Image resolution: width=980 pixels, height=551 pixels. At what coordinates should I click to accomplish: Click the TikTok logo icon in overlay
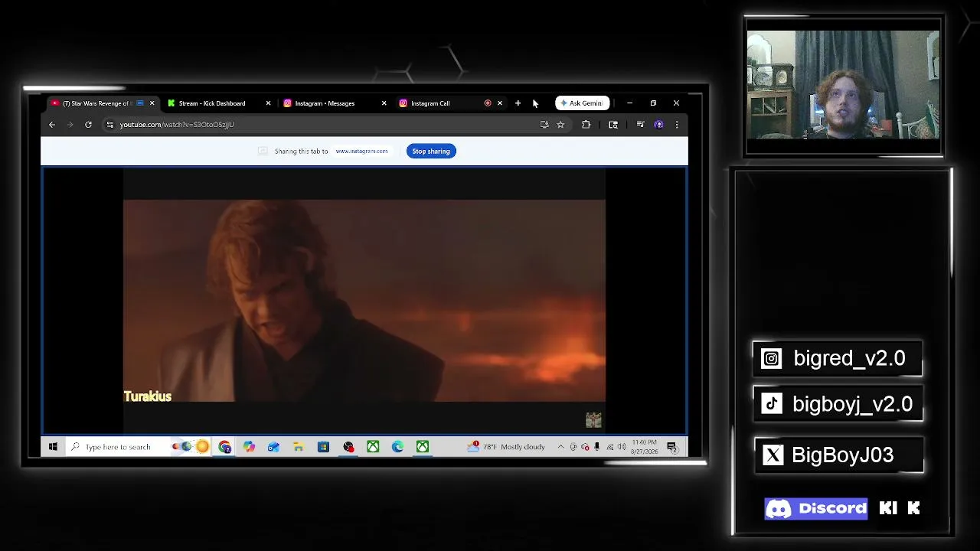point(772,404)
